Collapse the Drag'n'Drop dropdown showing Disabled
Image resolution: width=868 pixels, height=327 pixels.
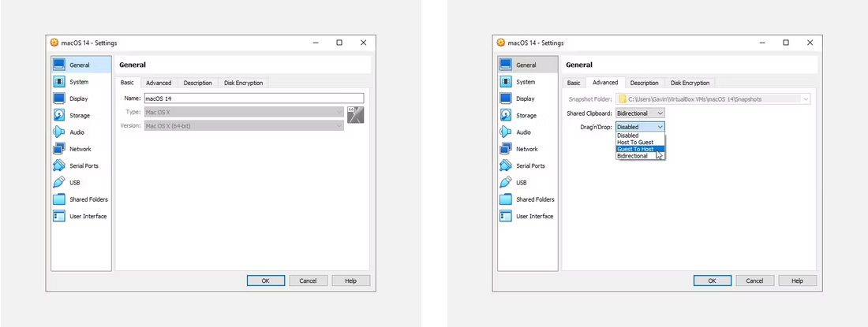pos(640,127)
